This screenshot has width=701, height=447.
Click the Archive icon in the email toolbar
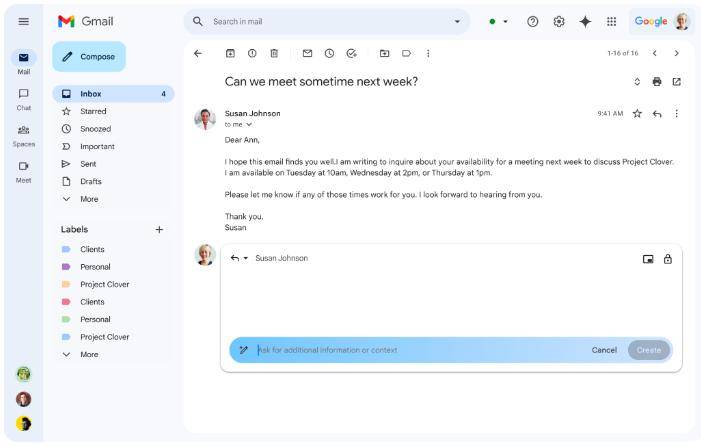[230, 53]
